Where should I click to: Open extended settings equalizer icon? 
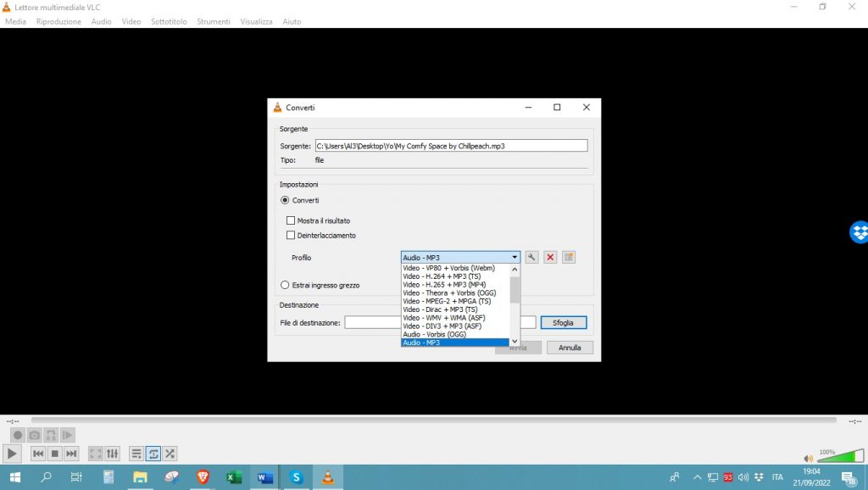coord(113,454)
